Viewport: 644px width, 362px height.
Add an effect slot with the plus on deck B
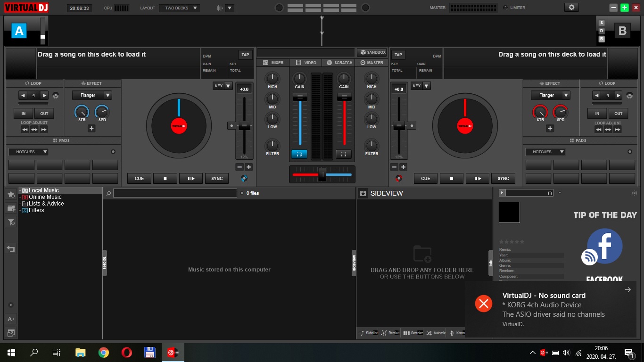[x=550, y=128]
